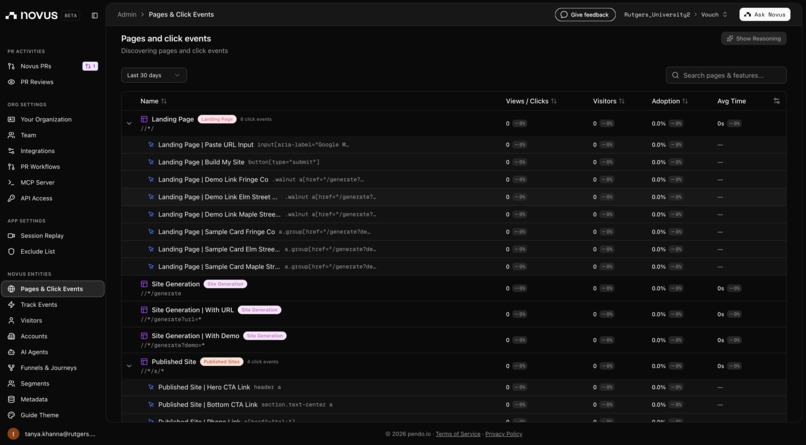This screenshot has height=445, width=806.
Task: Click Rutgers_University2 breadcrumb
Action: pos(656,14)
